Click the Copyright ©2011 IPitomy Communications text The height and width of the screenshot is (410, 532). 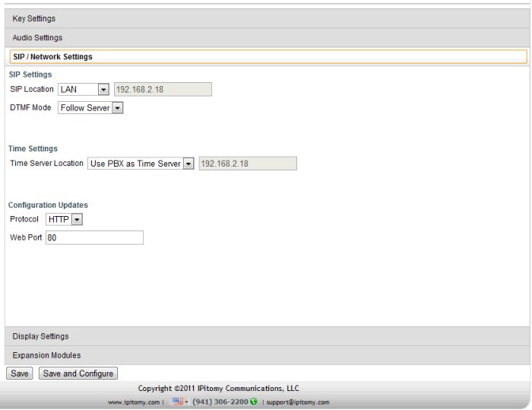(x=219, y=388)
